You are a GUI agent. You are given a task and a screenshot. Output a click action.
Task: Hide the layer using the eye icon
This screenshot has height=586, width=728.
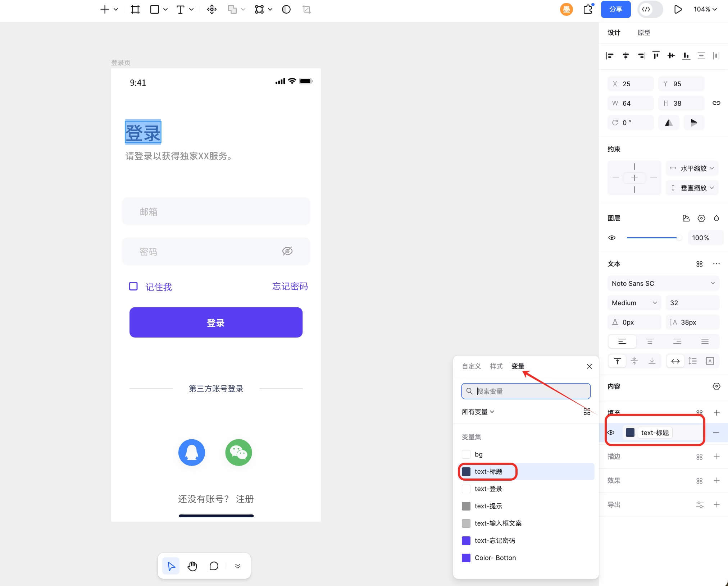coord(612,238)
